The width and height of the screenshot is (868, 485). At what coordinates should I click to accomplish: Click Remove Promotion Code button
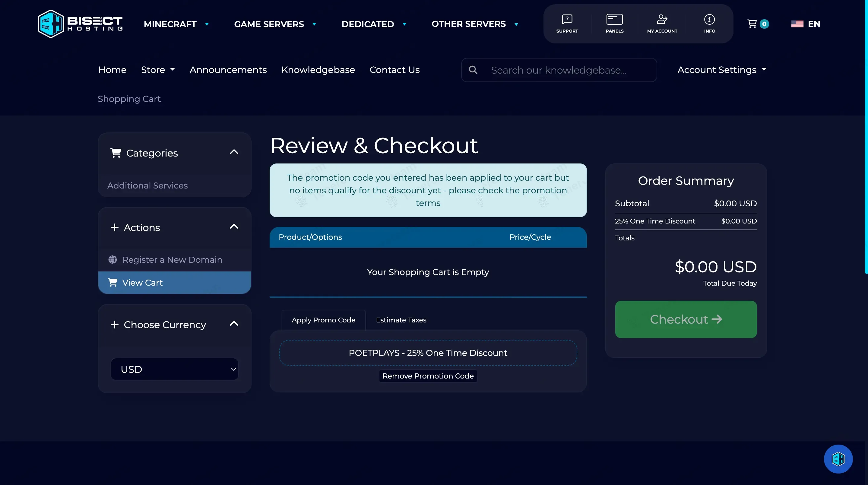click(x=428, y=376)
